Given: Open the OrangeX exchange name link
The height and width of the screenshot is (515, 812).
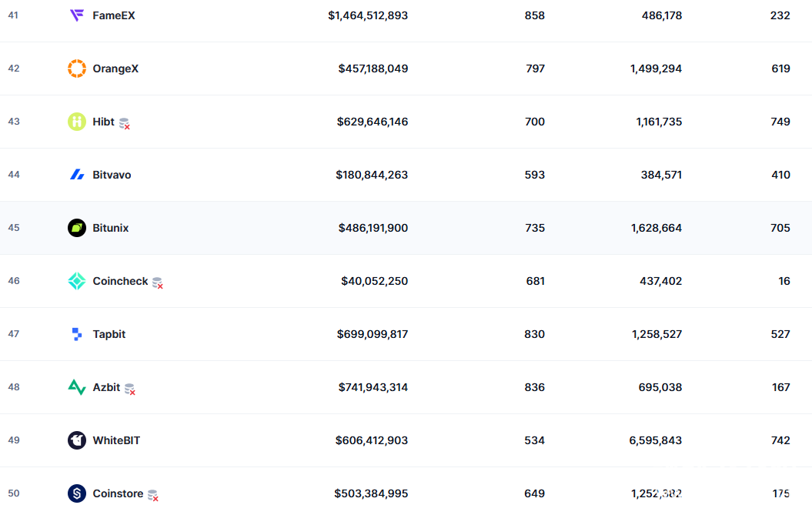Looking at the screenshot, I should (x=115, y=69).
